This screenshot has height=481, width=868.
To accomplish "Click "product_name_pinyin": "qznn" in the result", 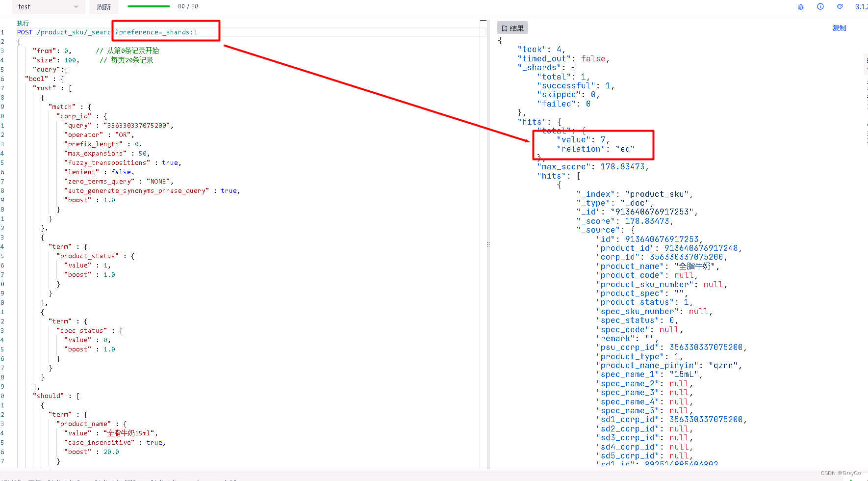I will pyautogui.click(x=669, y=366).
